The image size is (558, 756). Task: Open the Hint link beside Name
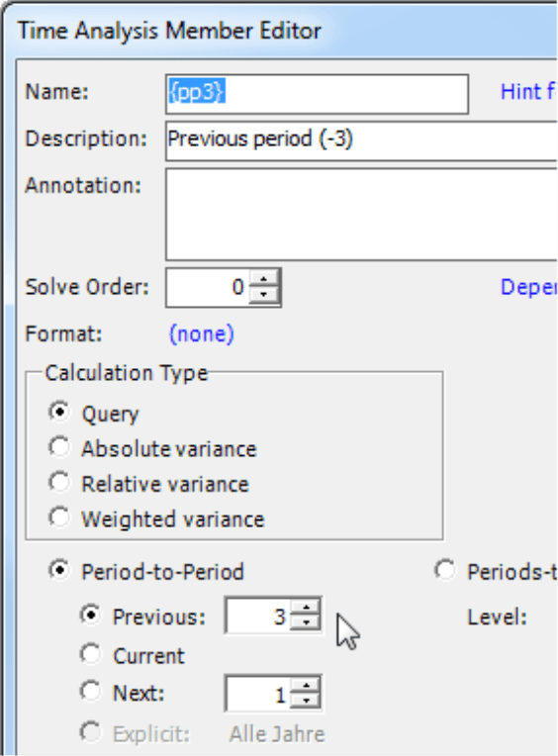pyautogui.click(x=528, y=92)
